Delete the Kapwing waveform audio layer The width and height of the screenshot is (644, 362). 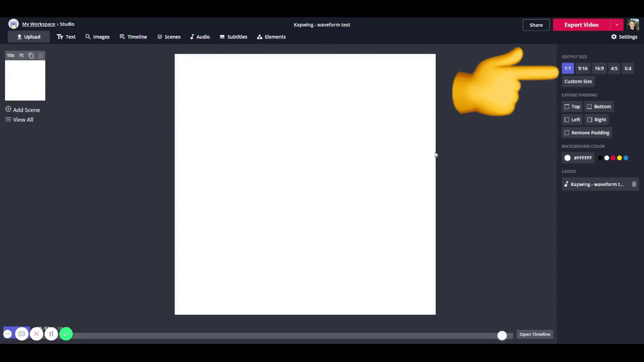click(x=634, y=185)
